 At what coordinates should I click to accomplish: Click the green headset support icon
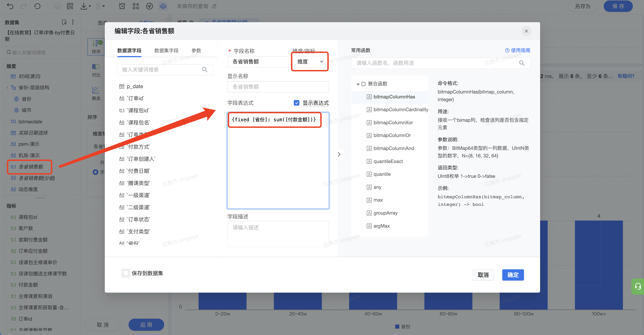coord(638,286)
